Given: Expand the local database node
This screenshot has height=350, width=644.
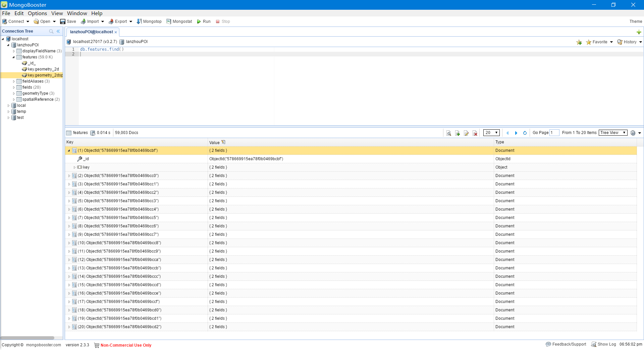Looking at the screenshot, I should [8, 105].
